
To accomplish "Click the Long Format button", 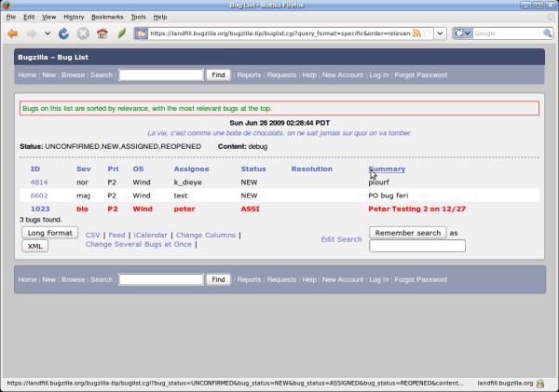I will (50, 233).
